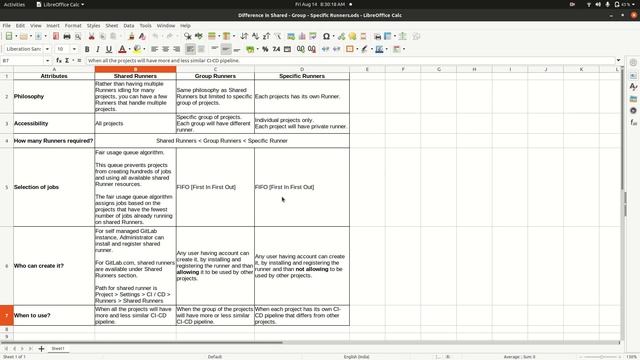Click the Special Character omega icon

click(x=326, y=36)
